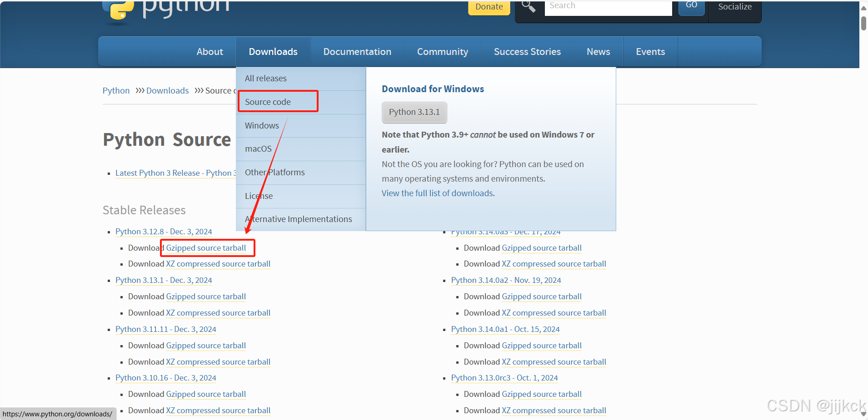View the full list of downloads

[x=437, y=193]
